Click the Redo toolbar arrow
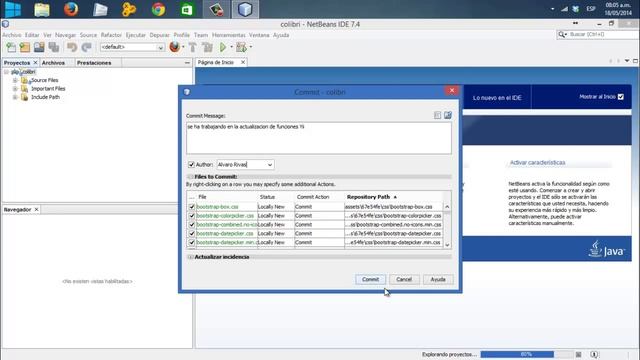Screen dimensions: 640x360 [x=86, y=47]
